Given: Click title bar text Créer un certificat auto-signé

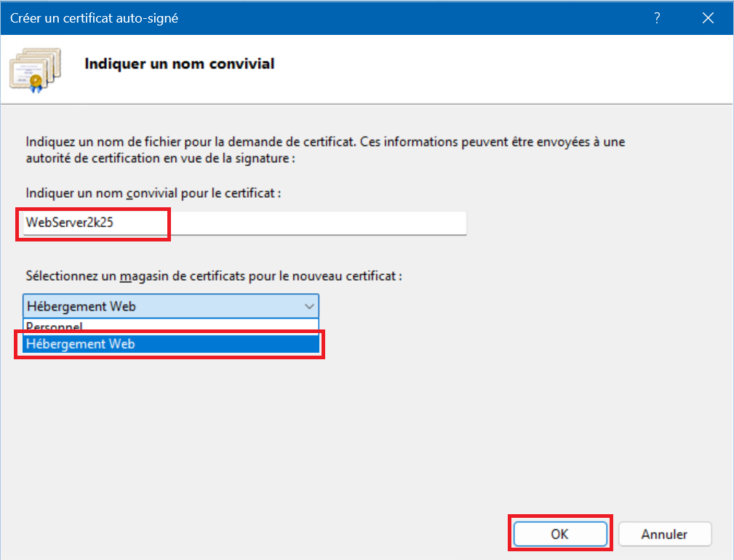Looking at the screenshot, I should [95, 18].
